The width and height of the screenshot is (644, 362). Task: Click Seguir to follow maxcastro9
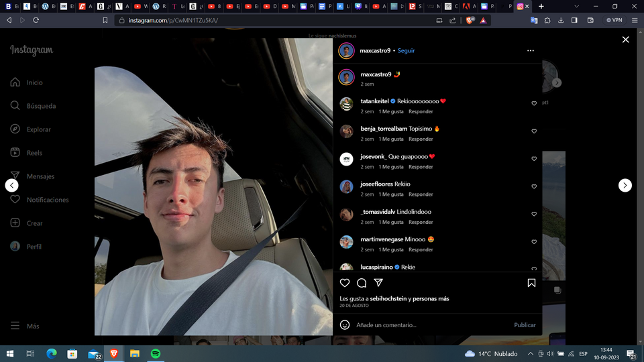(x=406, y=50)
